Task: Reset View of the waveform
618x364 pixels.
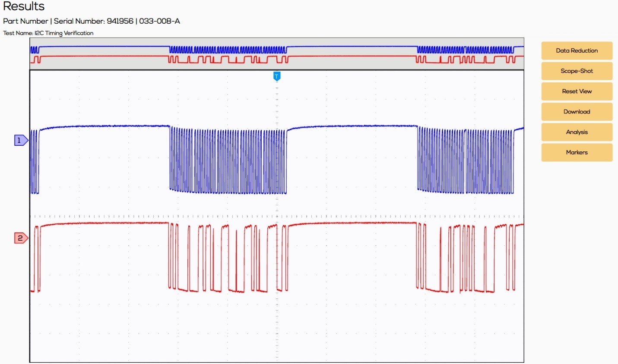Action: 577,91
